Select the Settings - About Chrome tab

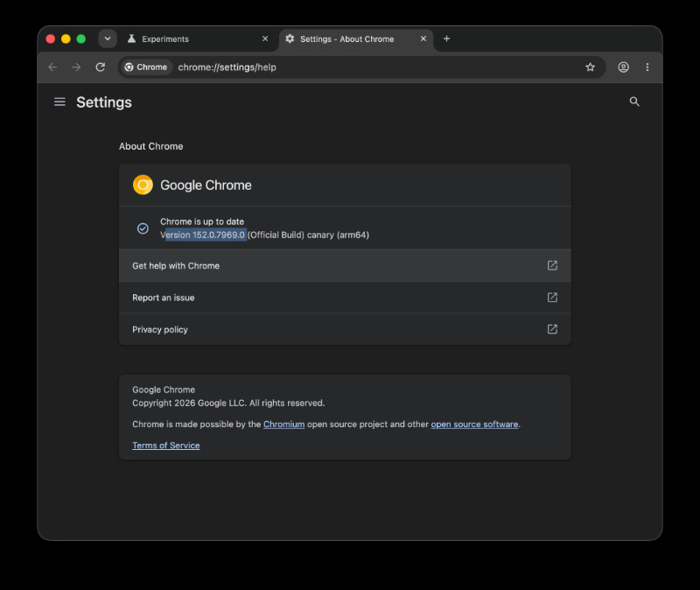coord(356,39)
